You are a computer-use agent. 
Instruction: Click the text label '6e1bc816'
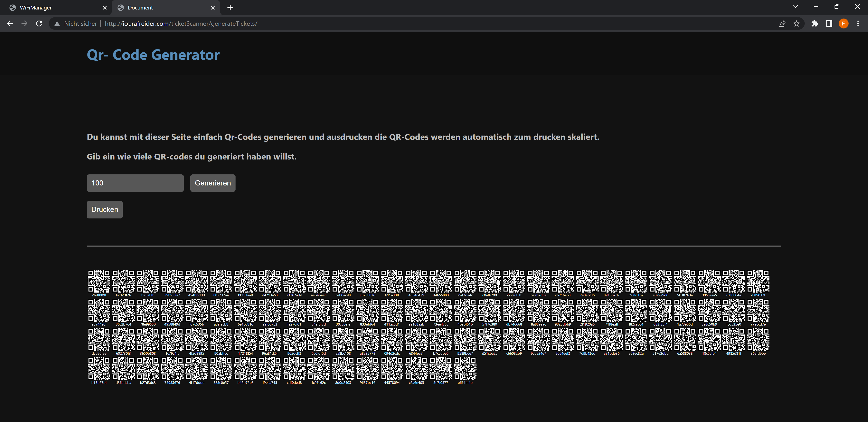click(245, 324)
